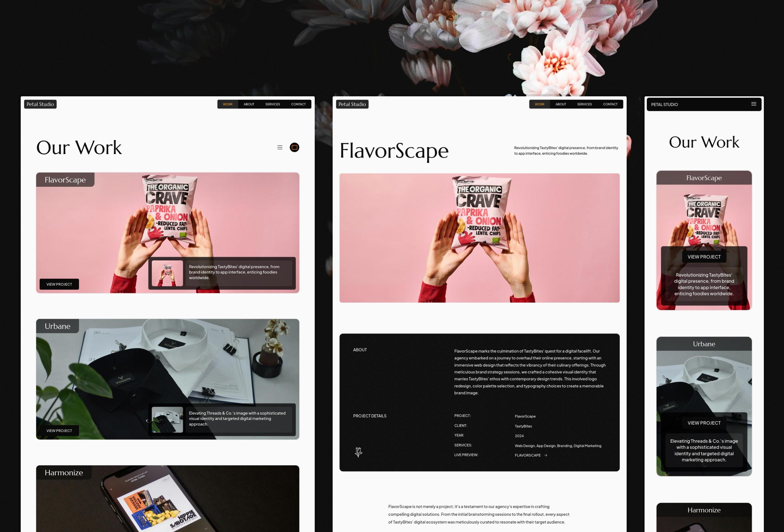
Task: Click the VIEW PROJECT button on FlavorScape
Action: (59, 284)
